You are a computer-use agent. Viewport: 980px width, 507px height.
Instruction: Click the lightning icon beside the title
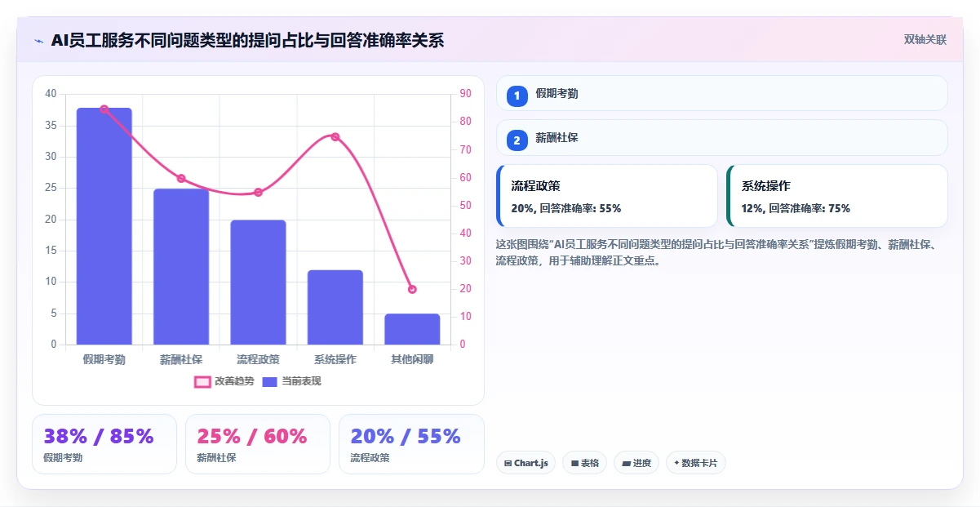pos(38,40)
